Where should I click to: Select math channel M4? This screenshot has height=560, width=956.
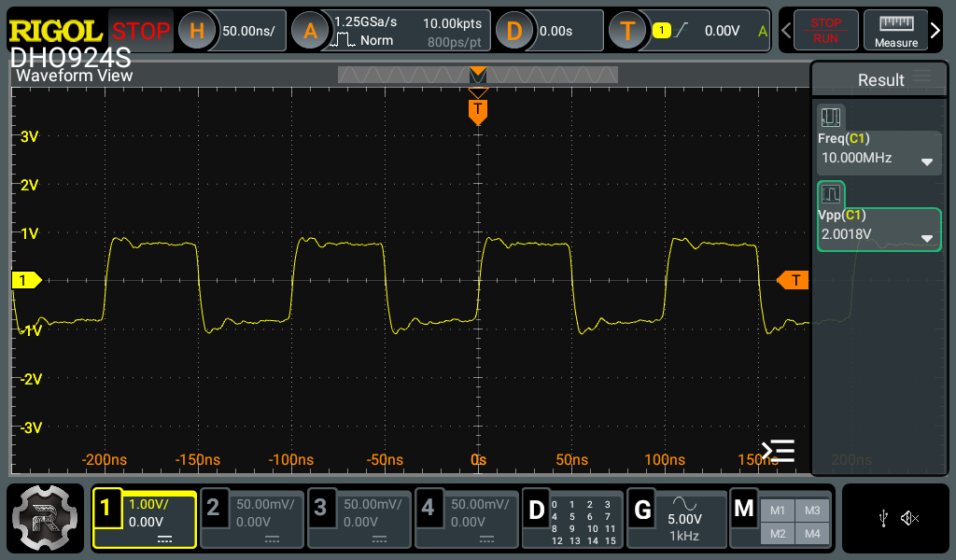click(812, 534)
